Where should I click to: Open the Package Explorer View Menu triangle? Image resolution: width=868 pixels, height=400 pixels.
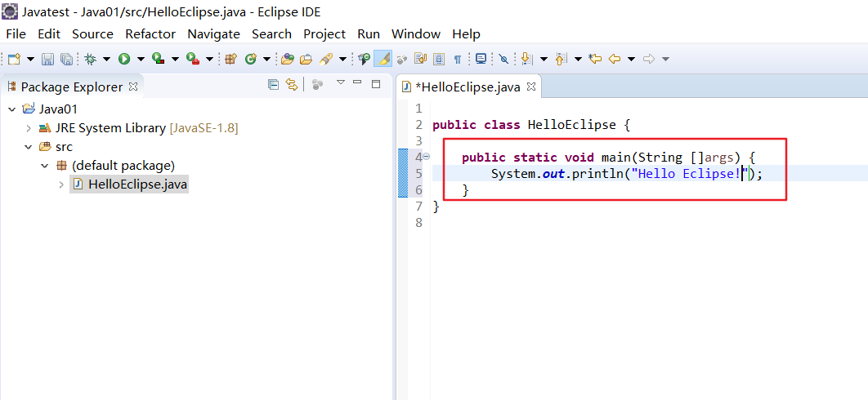point(341,82)
